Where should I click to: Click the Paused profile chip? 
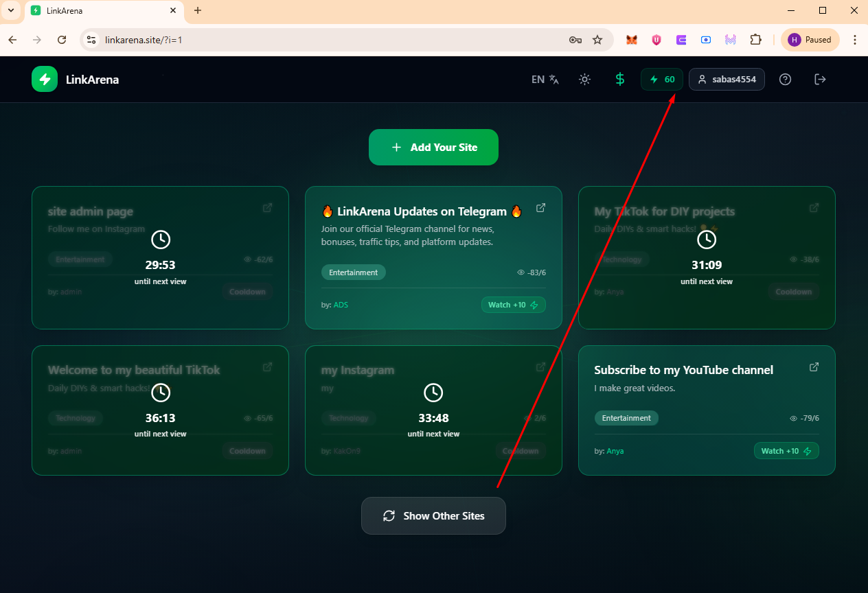pos(810,40)
